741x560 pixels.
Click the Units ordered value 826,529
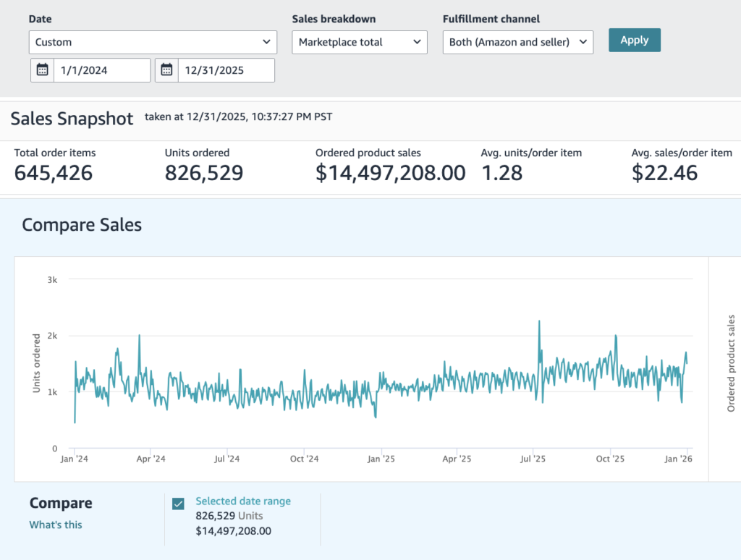[x=203, y=172]
